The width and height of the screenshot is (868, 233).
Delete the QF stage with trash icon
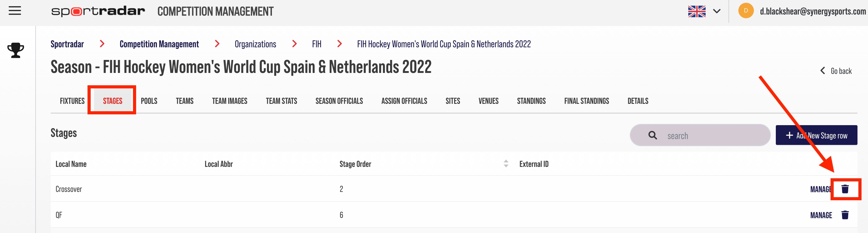[845, 215]
